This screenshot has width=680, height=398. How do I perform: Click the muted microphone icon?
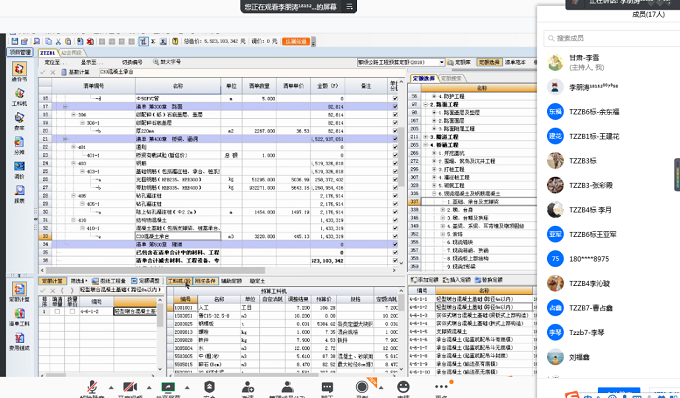[x=92, y=388]
